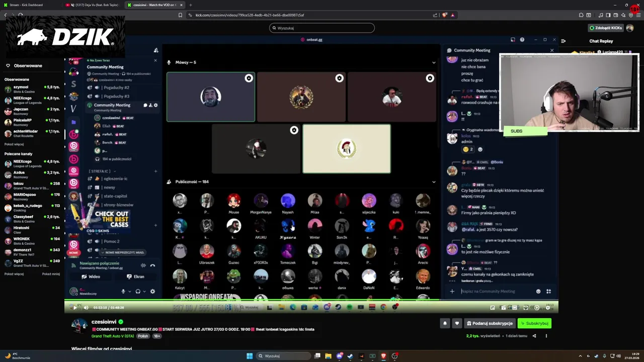This screenshot has width=644, height=362.
Task: Open ogłoszenia-ic channel
Action: click(x=115, y=178)
